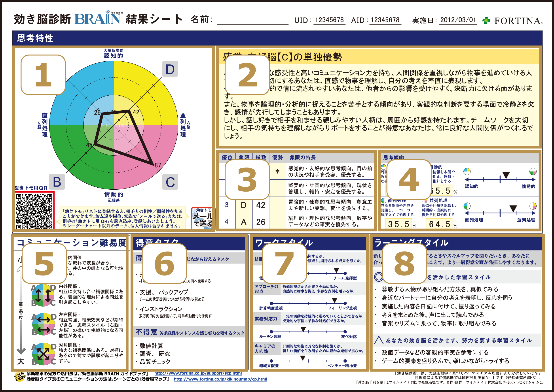Click the 優勢 column header
554x392 pixels.
277,157
